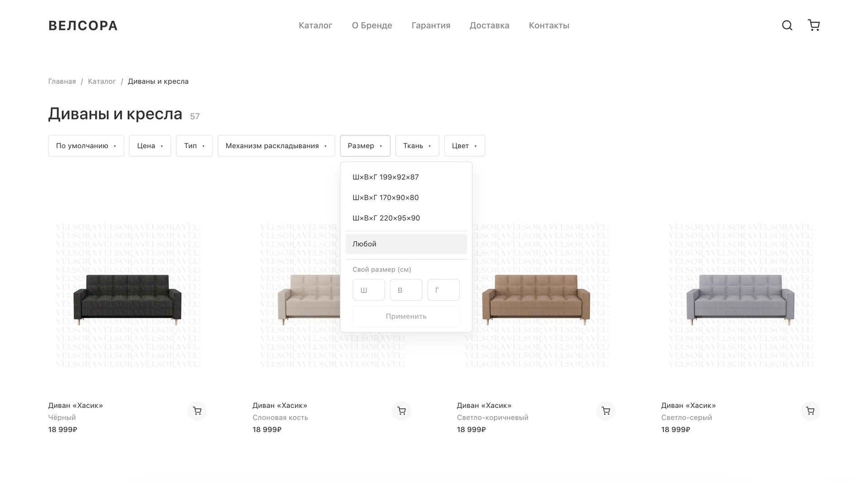The height and width of the screenshot is (482, 868).
Task: Click the Диван «Хасик» Чёрный title
Action: tap(75, 406)
